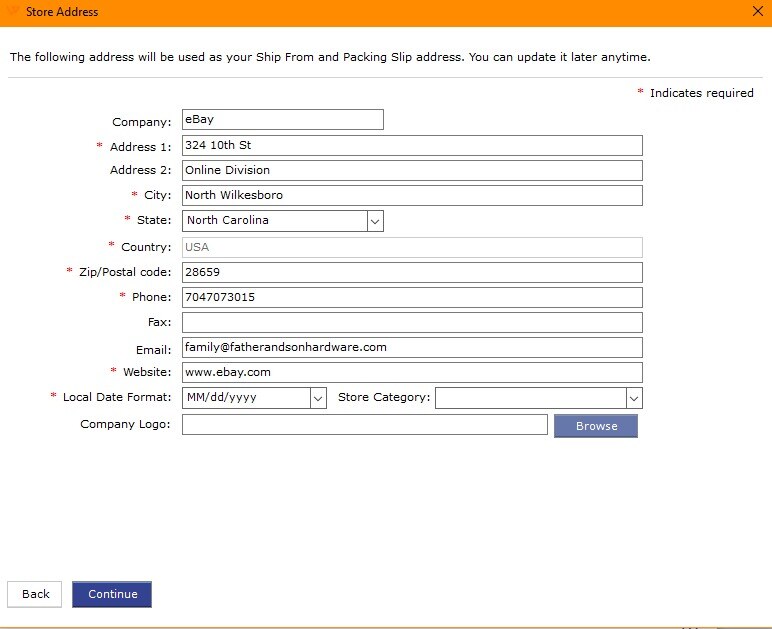
Task: Click the 'Zip/Postal code:' label
Action: click(125, 272)
